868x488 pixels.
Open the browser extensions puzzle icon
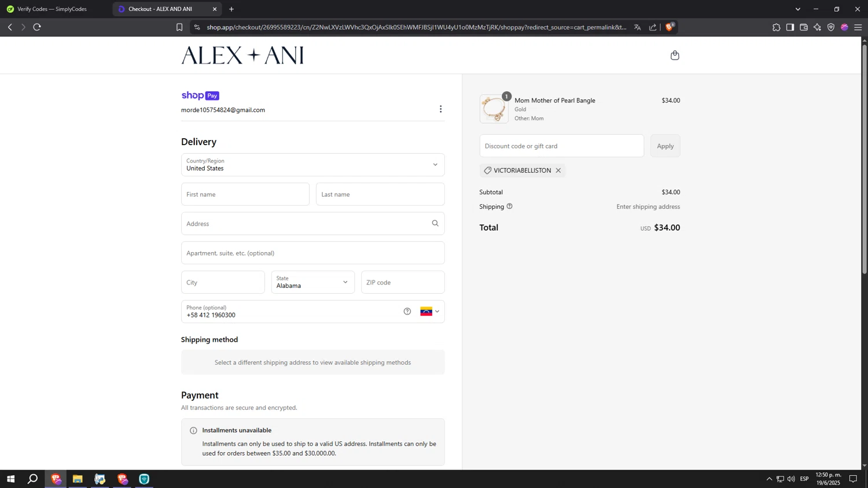point(776,27)
